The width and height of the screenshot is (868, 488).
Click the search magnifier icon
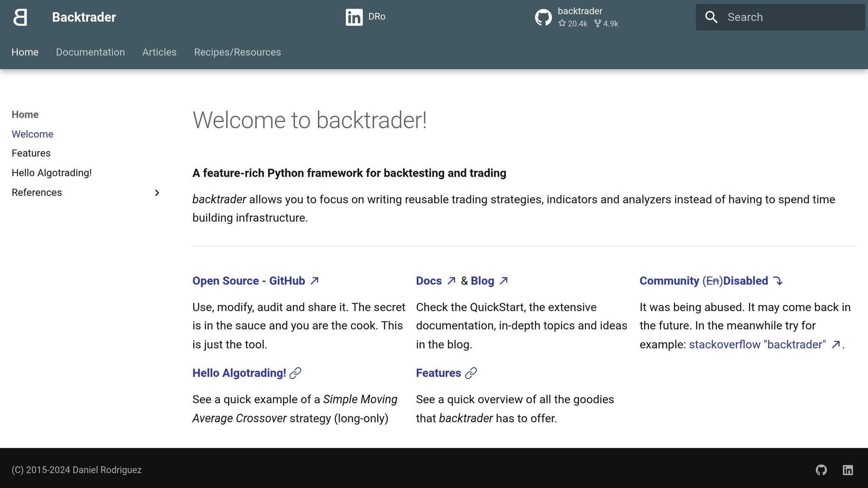711,17
